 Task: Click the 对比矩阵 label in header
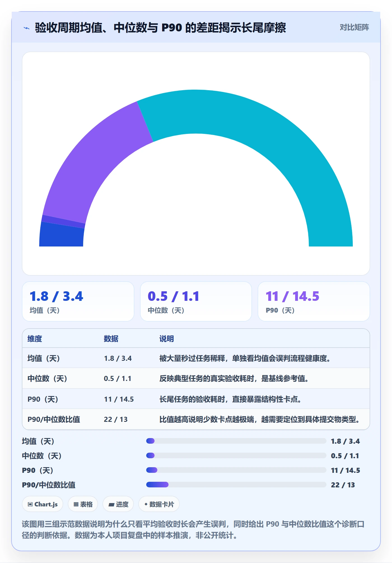[x=354, y=27]
